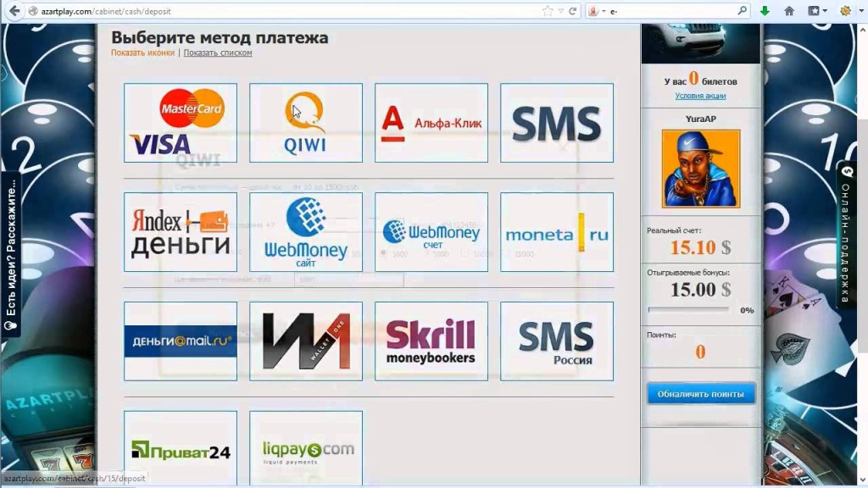Choose the Приват24 payment option

[180, 449]
